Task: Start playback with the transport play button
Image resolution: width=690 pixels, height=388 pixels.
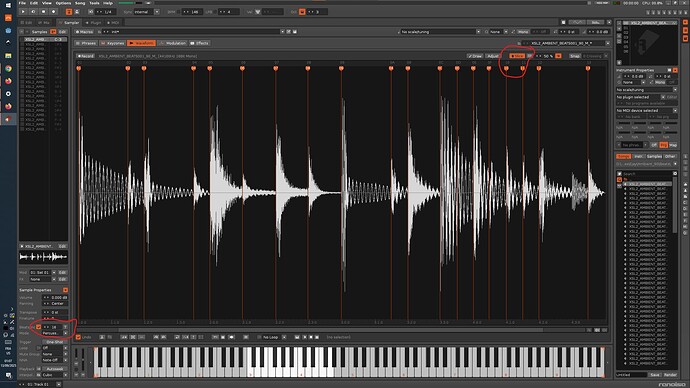Action: pyautogui.click(x=23, y=12)
